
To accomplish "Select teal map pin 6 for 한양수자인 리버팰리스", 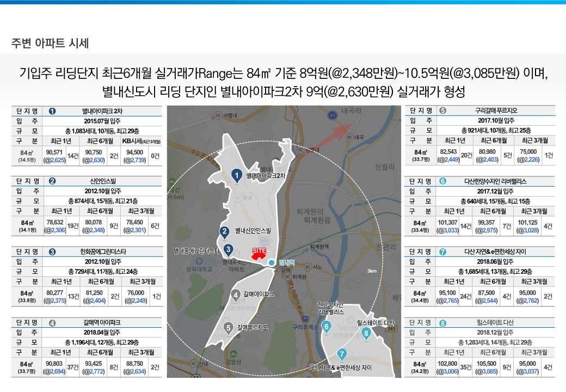I will pos(327,327).
